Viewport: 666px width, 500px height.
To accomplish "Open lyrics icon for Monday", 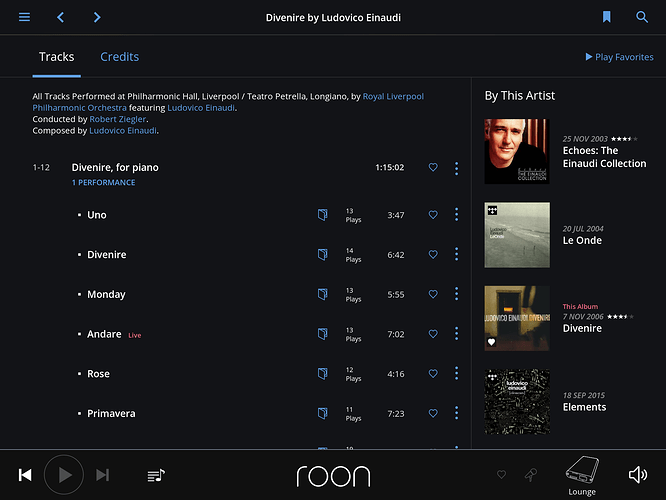I will (322, 294).
